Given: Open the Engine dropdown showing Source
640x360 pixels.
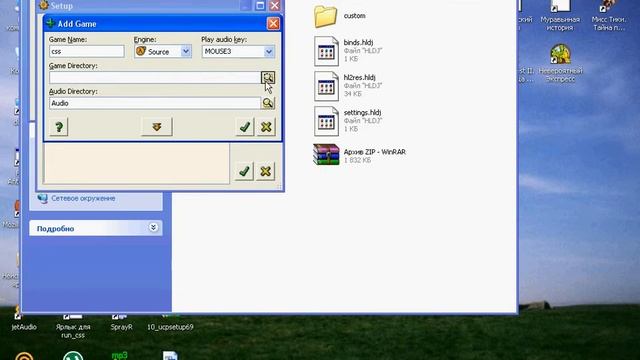Looking at the screenshot, I should [186, 51].
